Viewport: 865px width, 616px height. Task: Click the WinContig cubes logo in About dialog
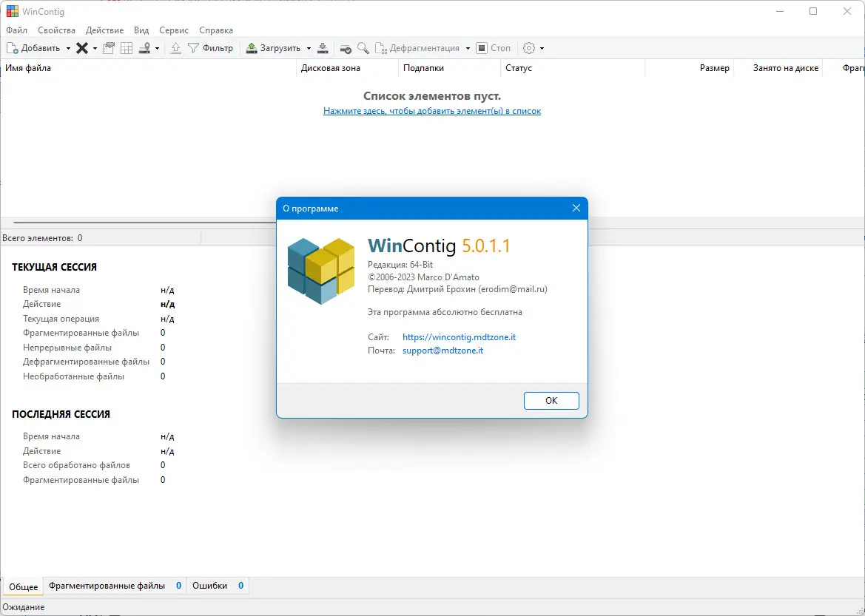click(x=321, y=271)
